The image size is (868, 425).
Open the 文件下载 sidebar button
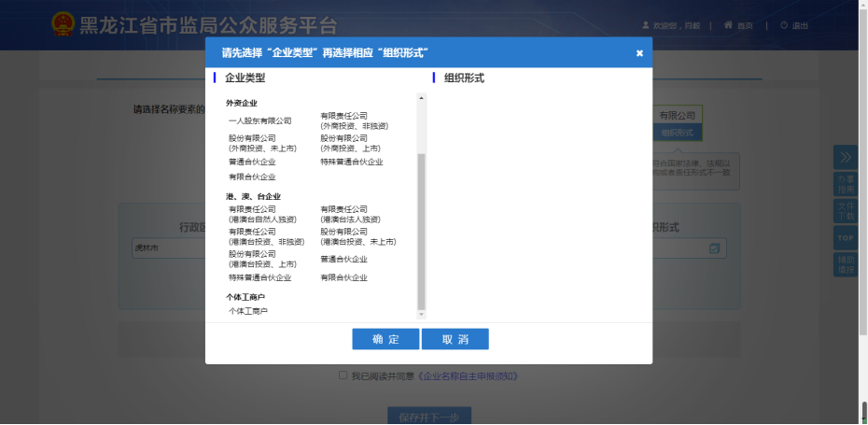[846, 210]
